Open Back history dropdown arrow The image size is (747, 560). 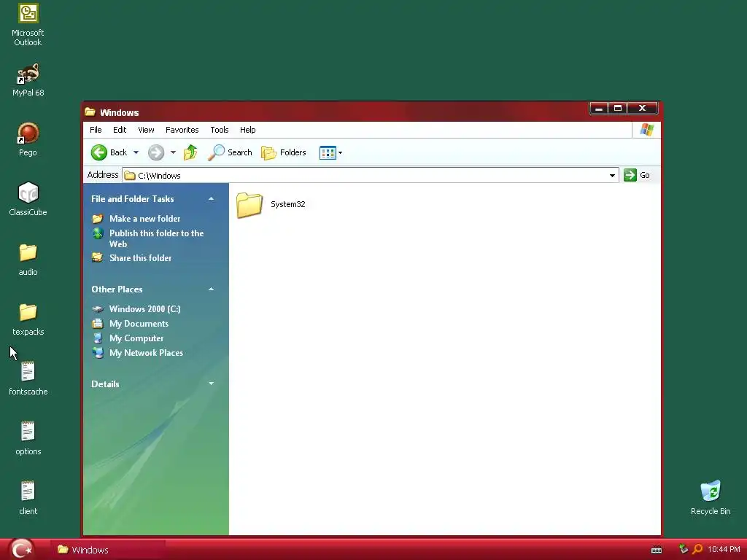(x=136, y=152)
